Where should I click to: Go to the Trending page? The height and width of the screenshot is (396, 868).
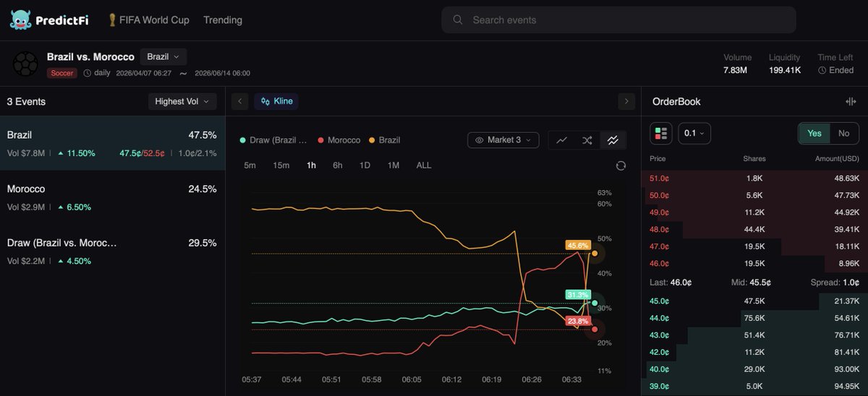click(x=223, y=20)
